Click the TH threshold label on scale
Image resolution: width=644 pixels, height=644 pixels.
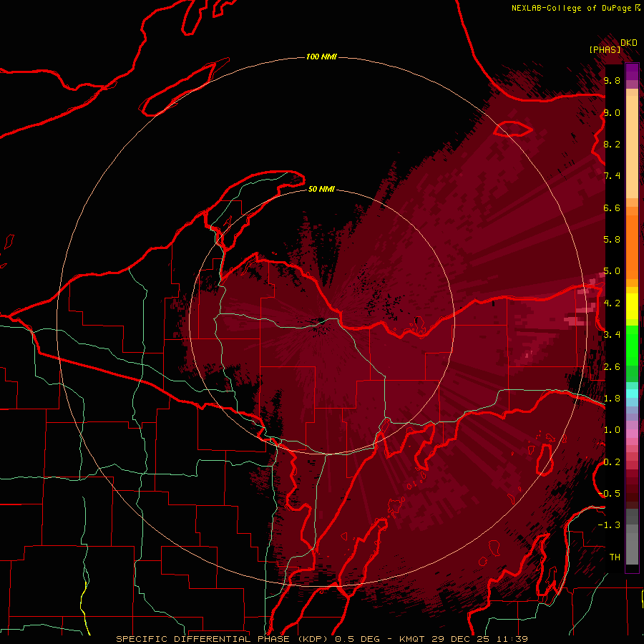(x=615, y=557)
